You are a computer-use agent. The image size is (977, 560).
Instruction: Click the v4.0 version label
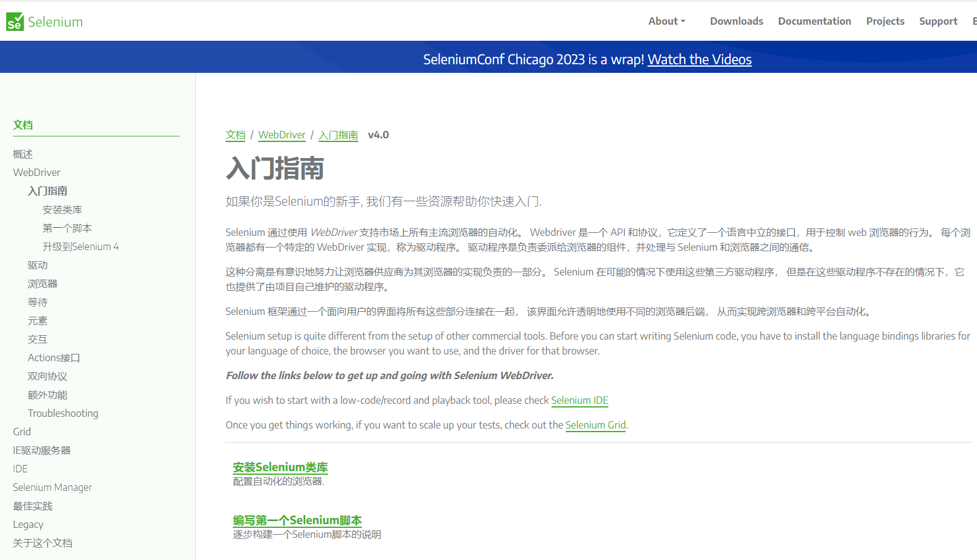379,135
